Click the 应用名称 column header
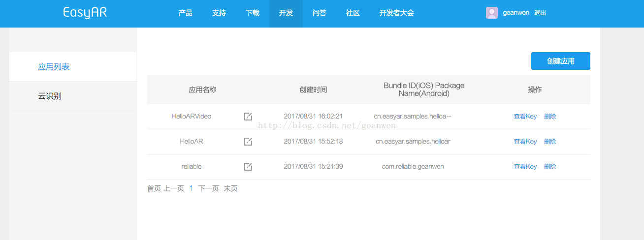 click(x=202, y=90)
